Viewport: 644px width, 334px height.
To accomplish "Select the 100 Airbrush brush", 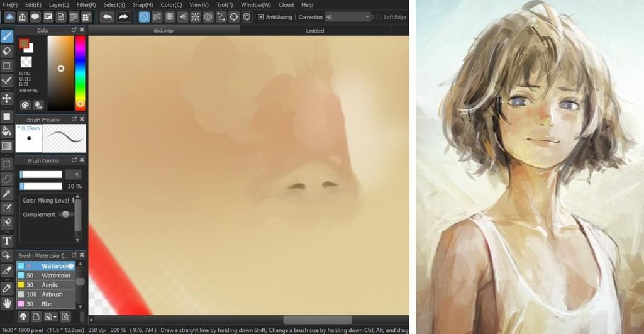I will (x=46, y=294).
